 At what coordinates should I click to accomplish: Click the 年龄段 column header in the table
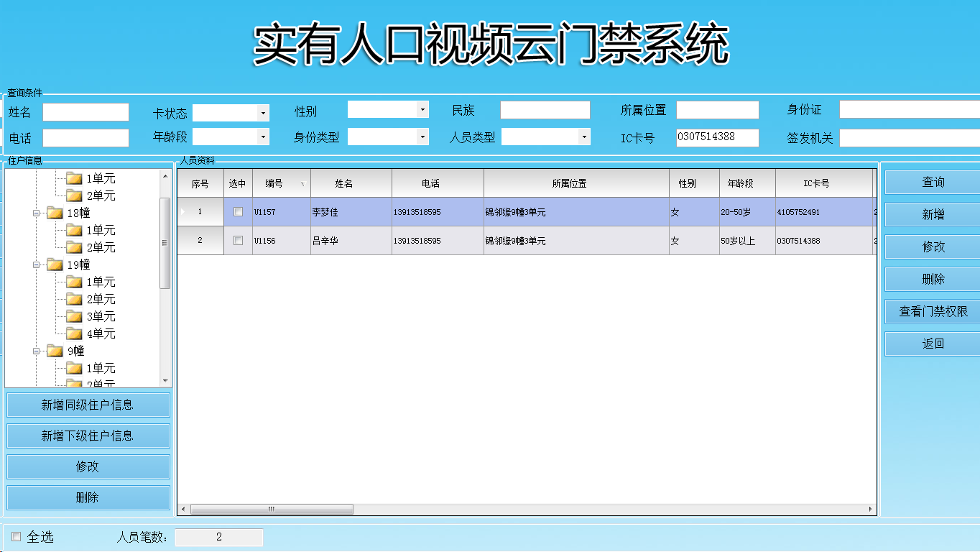(747, 183)
